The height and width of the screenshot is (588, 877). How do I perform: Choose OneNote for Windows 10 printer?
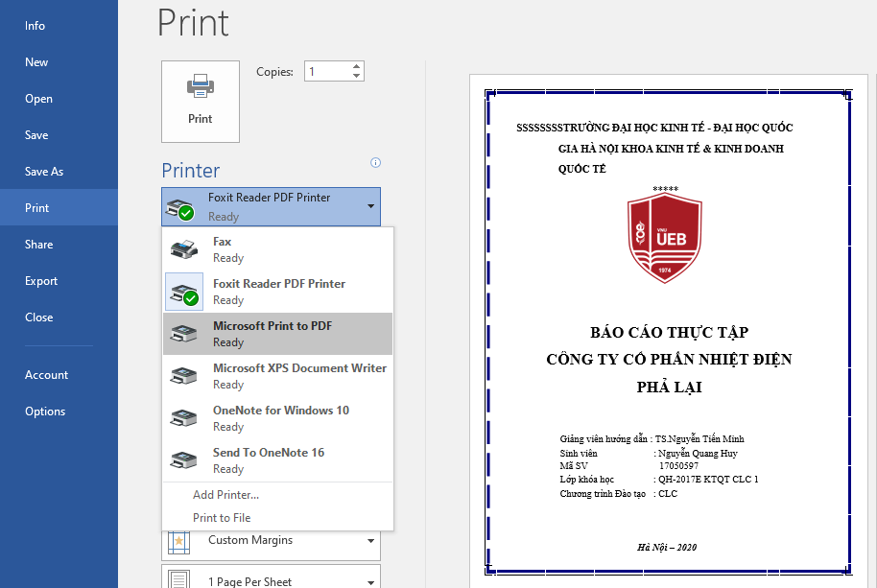point(278,418)
